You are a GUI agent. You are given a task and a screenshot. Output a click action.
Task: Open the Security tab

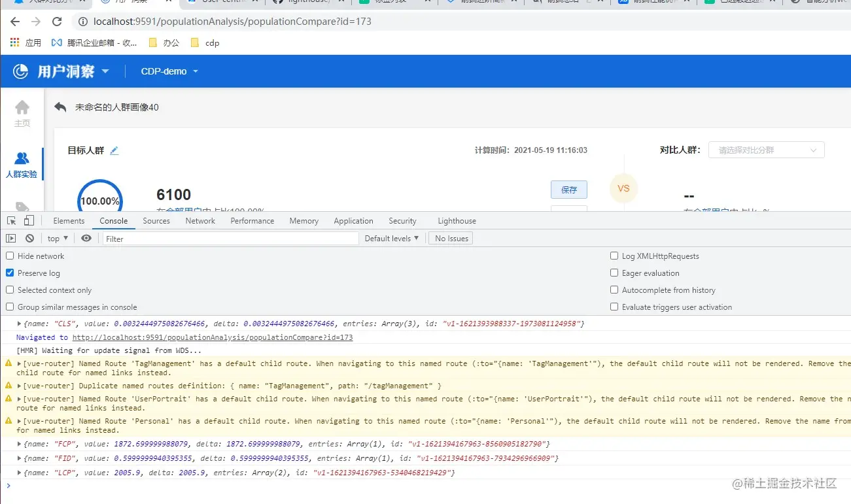tap(402, 221)
